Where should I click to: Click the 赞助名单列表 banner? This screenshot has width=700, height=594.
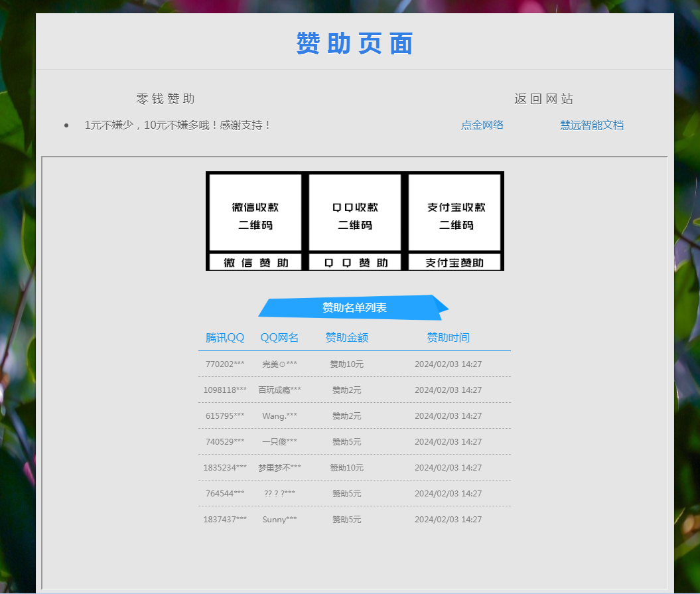click(x=354, y=308)
